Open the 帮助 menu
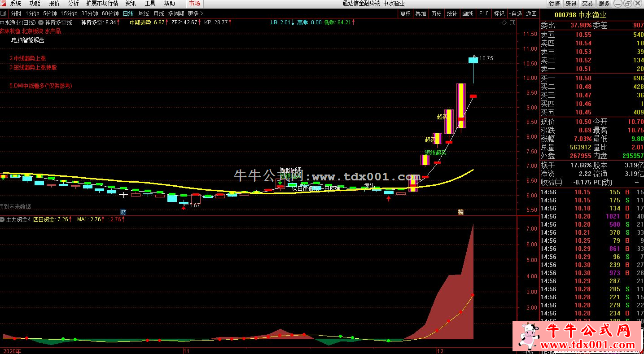Viewport: 644px width, 354px height. (169, 3)
